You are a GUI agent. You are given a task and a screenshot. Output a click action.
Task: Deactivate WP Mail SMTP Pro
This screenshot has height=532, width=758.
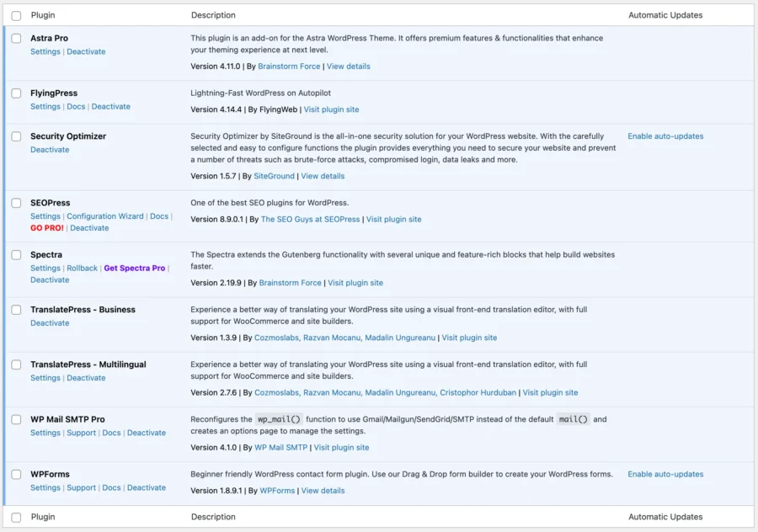(x=147, y=433)
